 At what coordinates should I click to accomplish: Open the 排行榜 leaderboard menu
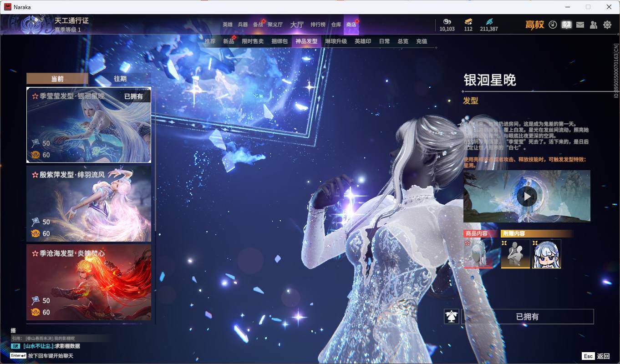[x=318, y=25]
